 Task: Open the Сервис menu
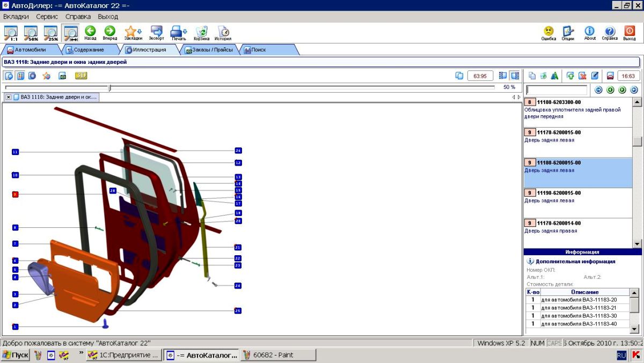tap(47, 17)
